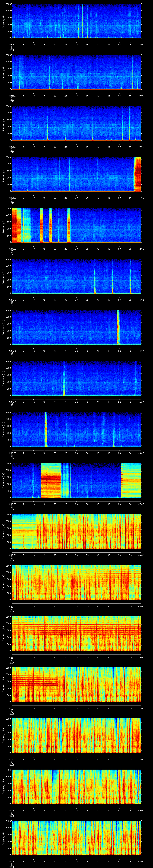Click the spectrogram panel starting at 14:51:00
The width and height of the screenshot is (153, 868).
point(77,736)
